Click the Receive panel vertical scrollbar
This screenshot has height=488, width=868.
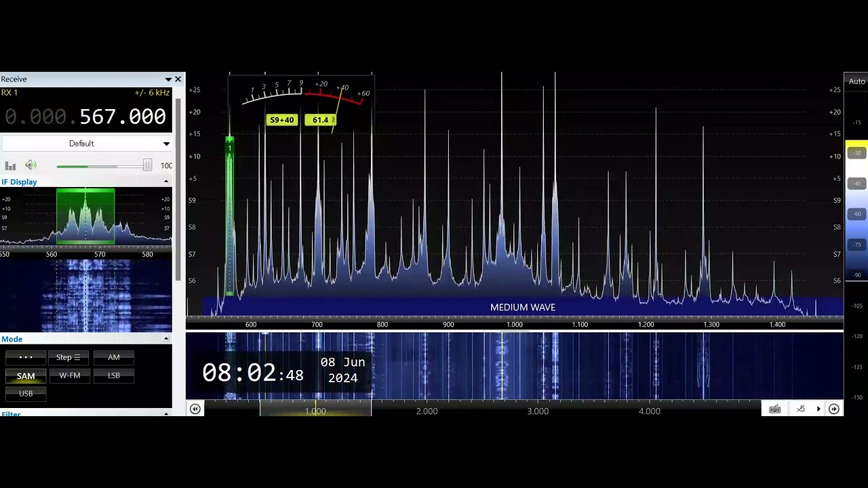click(178, 190)
